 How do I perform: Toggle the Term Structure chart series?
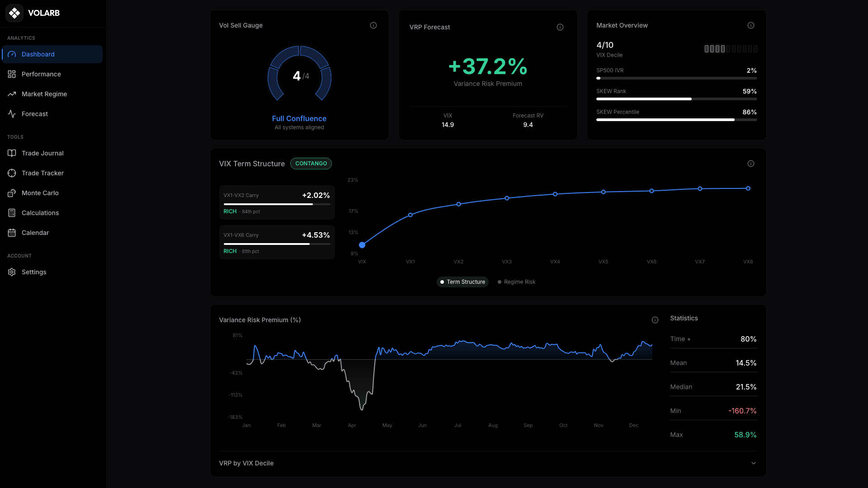(462, 282)
